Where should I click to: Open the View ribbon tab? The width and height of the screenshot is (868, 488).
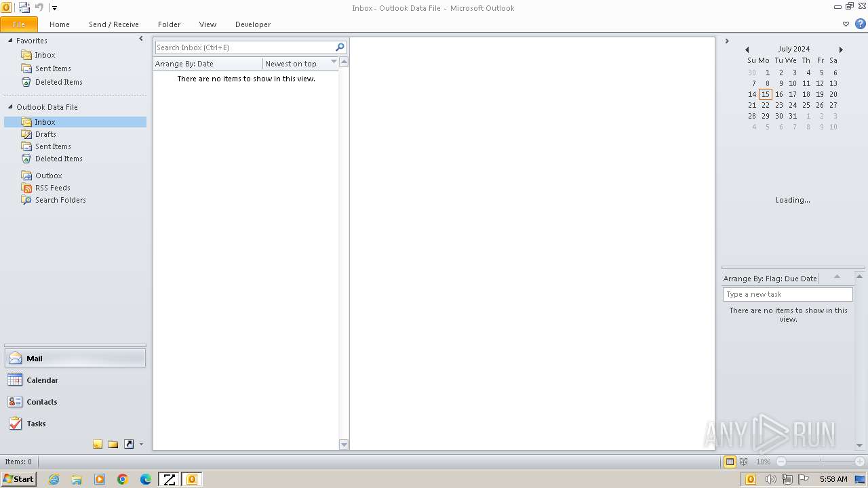tap(208, 24)
